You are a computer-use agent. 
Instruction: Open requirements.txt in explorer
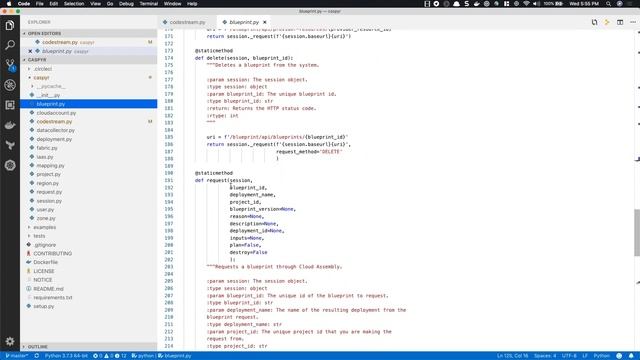53,298
